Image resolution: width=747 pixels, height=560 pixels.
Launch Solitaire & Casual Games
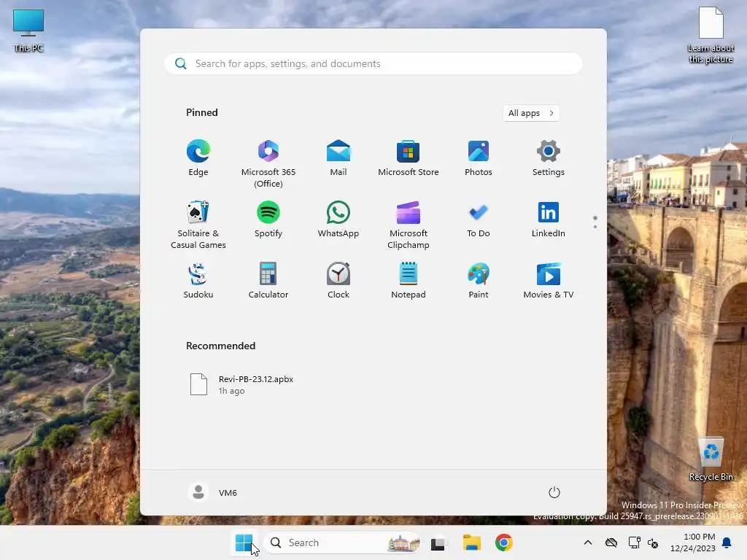[198, 225]
